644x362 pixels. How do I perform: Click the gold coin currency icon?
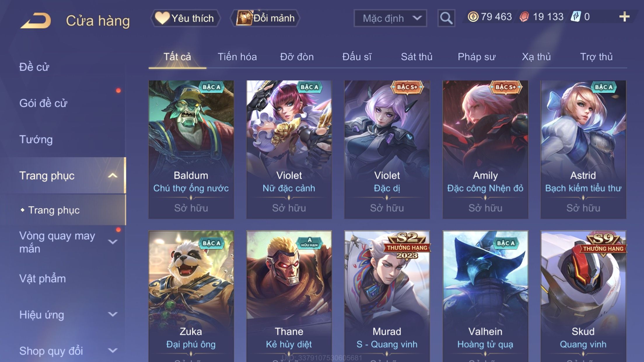click(x=473, y=17)
